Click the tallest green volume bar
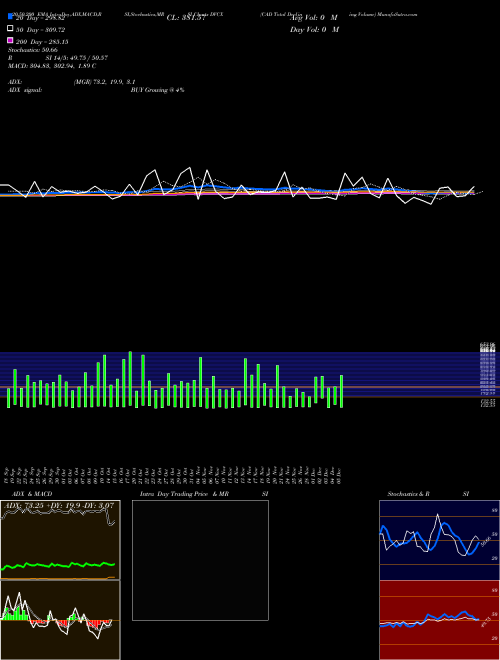The image size is (500, 660). [x=130, y=378]
